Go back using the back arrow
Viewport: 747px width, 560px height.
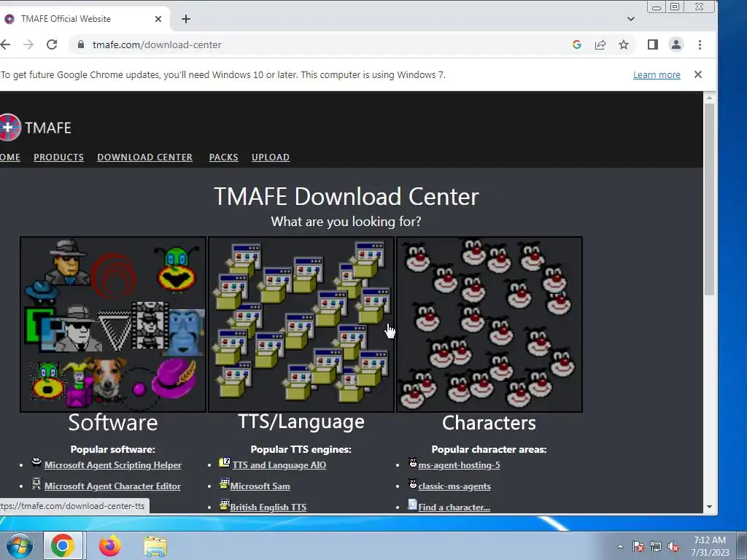[x=5, y=44]
